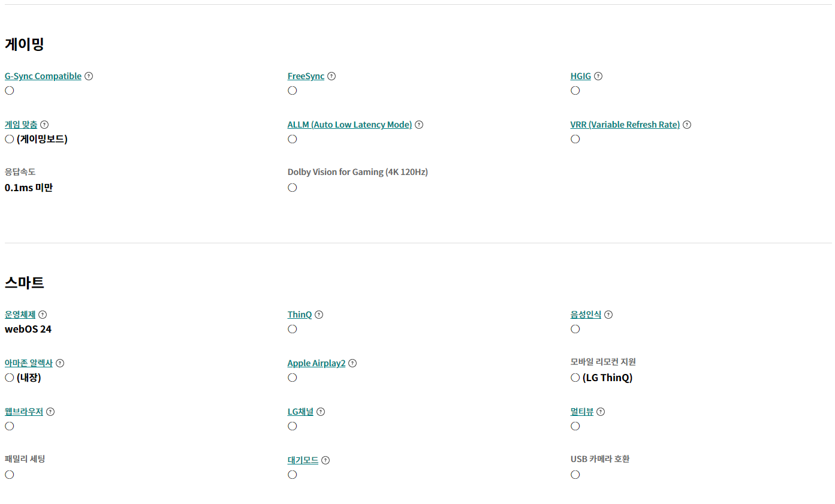This screenshot has width=835, height=504.
Task: Click the question mark icon beside HGIG
Action: pyautogui.click(x=598, y=76)
